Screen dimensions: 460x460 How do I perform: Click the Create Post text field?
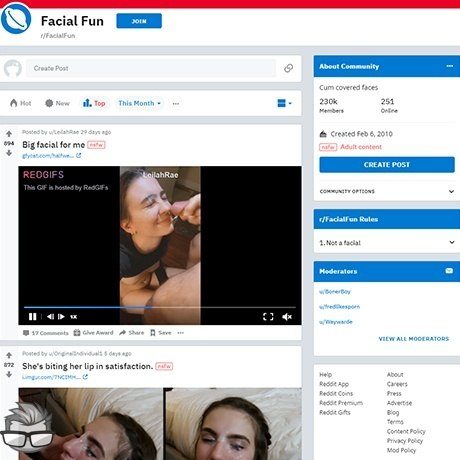151,68
